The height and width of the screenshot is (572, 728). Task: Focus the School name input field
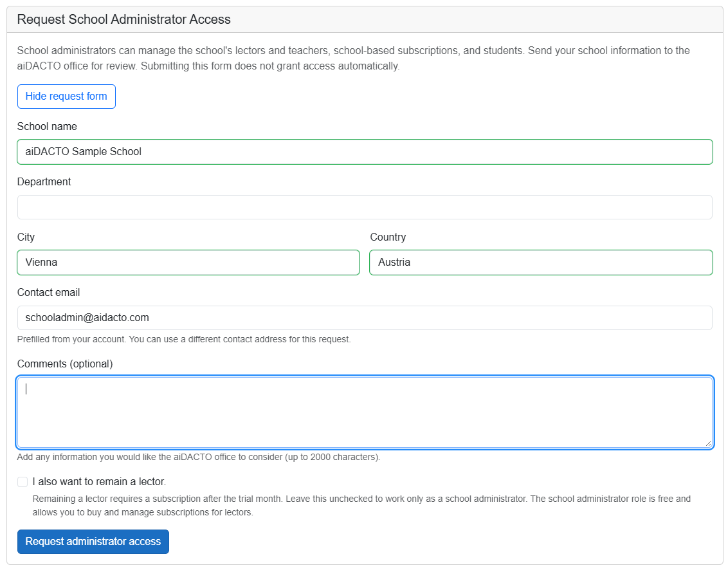point(365,151)
